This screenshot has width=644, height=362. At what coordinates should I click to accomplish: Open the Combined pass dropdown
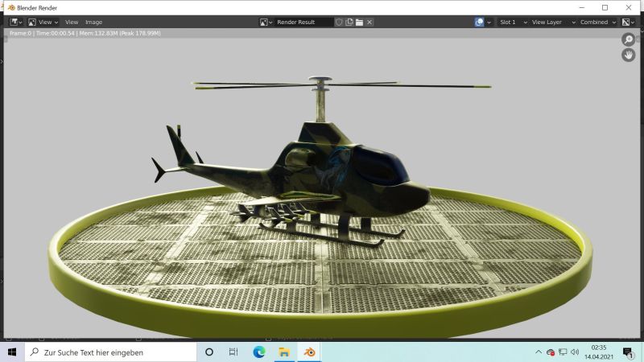[597, 23]
